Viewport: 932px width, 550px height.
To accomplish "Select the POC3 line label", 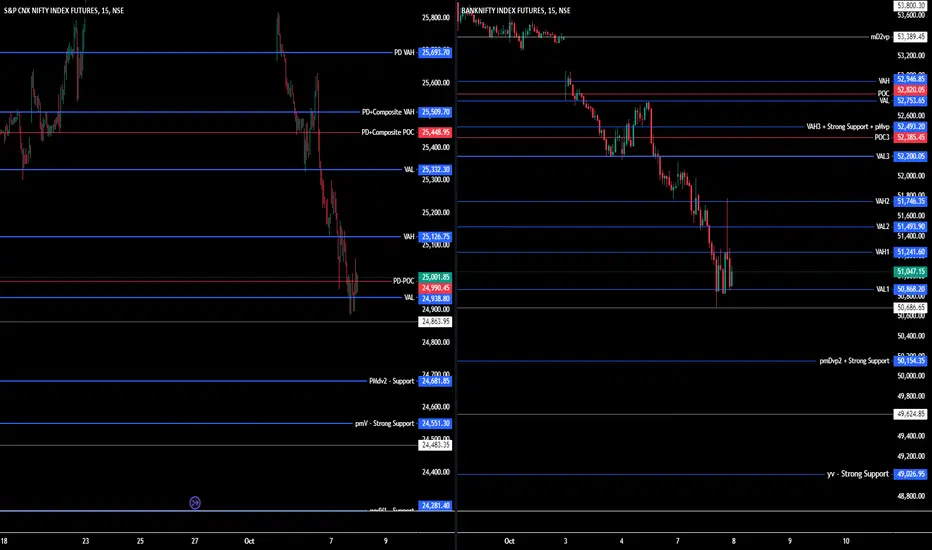I will pos(882,137).
